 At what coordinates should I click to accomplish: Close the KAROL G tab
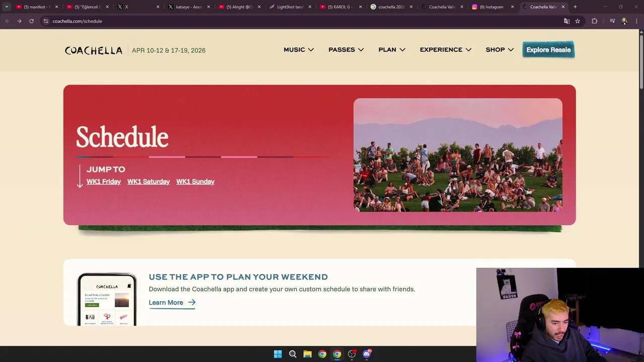360,7
